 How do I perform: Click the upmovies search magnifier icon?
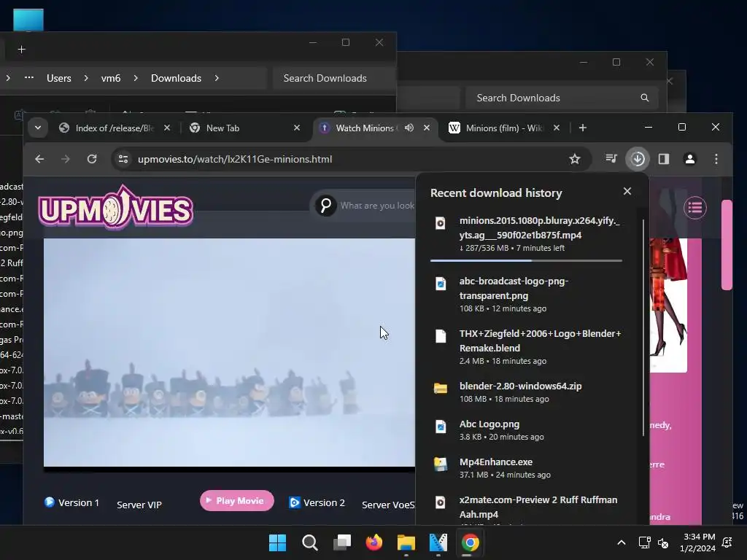pos(326,206)
